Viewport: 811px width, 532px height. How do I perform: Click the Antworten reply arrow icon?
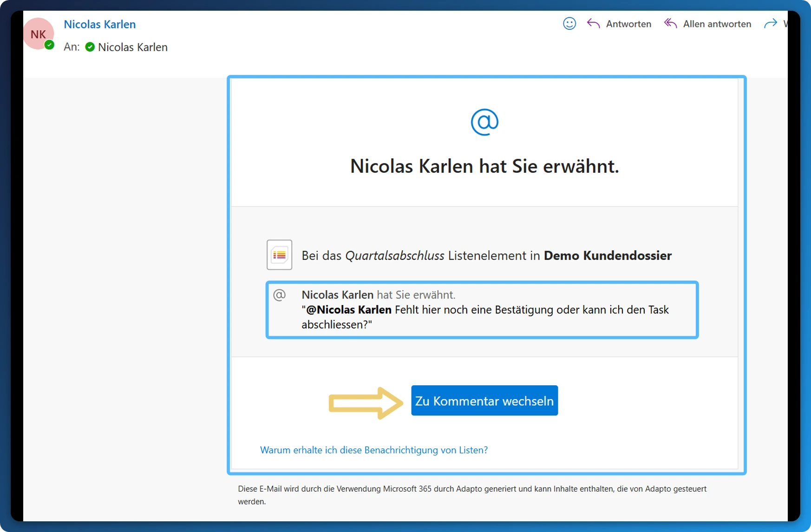tap(593, 24)
